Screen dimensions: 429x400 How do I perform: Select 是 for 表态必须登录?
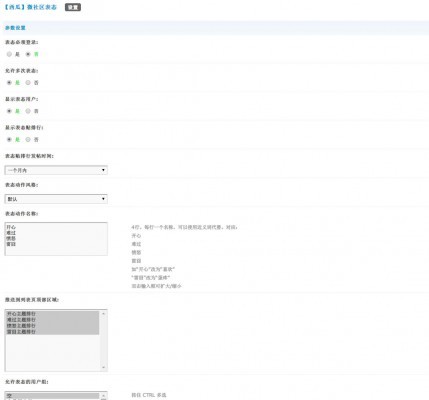(x=9, y=54)
